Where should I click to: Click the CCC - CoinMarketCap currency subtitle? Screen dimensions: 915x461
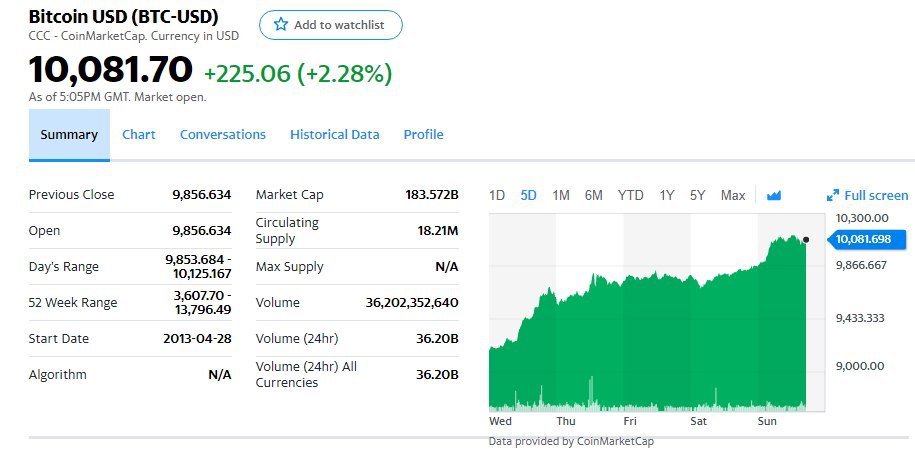click(134, 36)
